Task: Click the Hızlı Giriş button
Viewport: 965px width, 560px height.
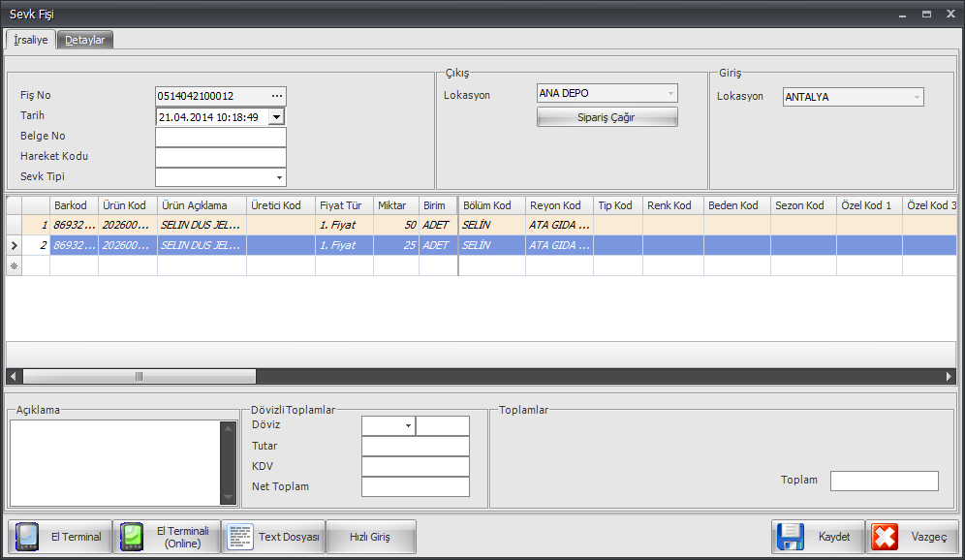Action: click(370, 537)
